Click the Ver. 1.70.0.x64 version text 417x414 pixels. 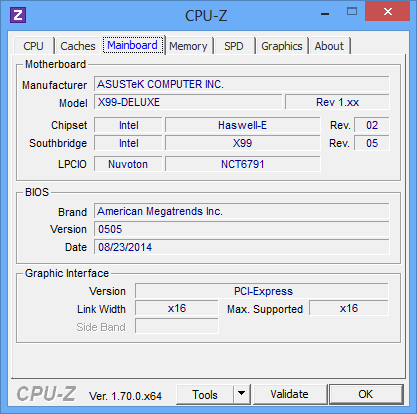125,396
